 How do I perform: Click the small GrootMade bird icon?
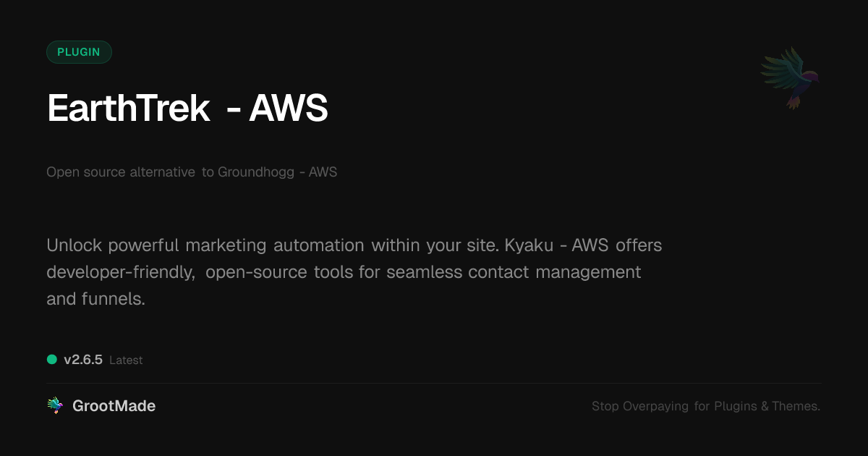tap(55, 406)
